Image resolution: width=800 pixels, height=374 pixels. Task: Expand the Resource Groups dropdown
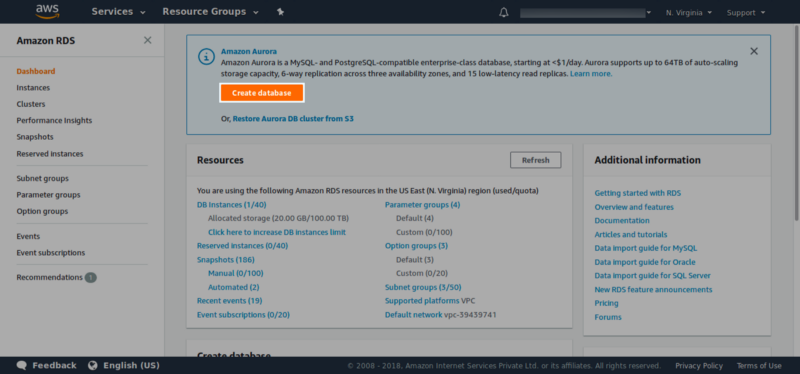click(x=210, y=12)
